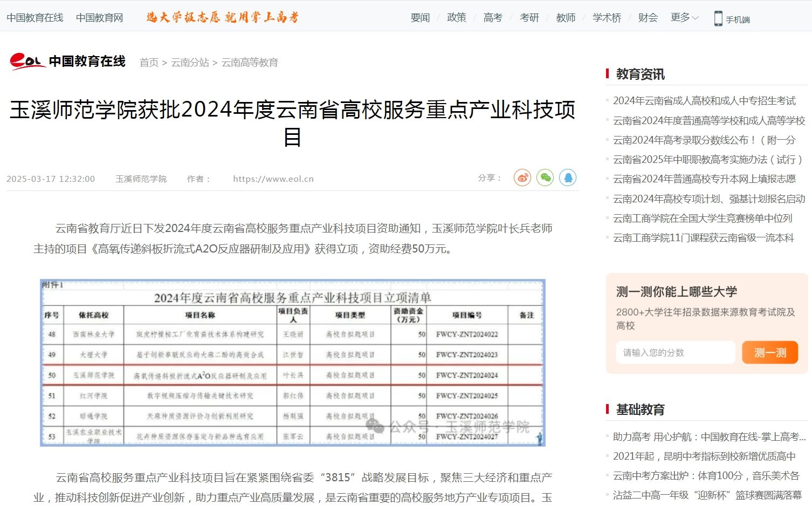Click the 云南分站 breadcrumb link

click(x=190, y=63)
